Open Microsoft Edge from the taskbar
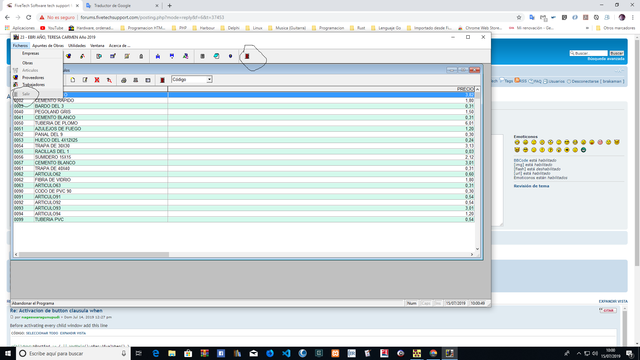Image resolution: width=640 pixels, height=360 pixels. pyautogui.click(x=156, y=353)
